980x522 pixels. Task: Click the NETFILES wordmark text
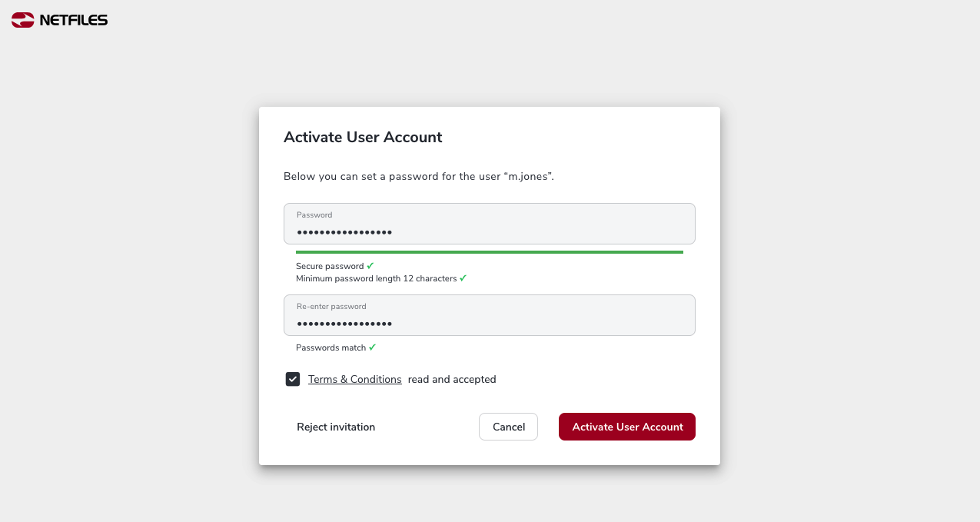tap(74, 21)
